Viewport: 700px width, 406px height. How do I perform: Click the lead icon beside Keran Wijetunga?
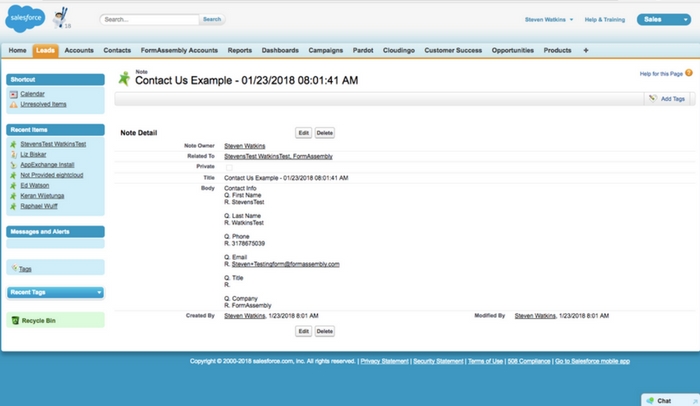[x=13, y=196]
